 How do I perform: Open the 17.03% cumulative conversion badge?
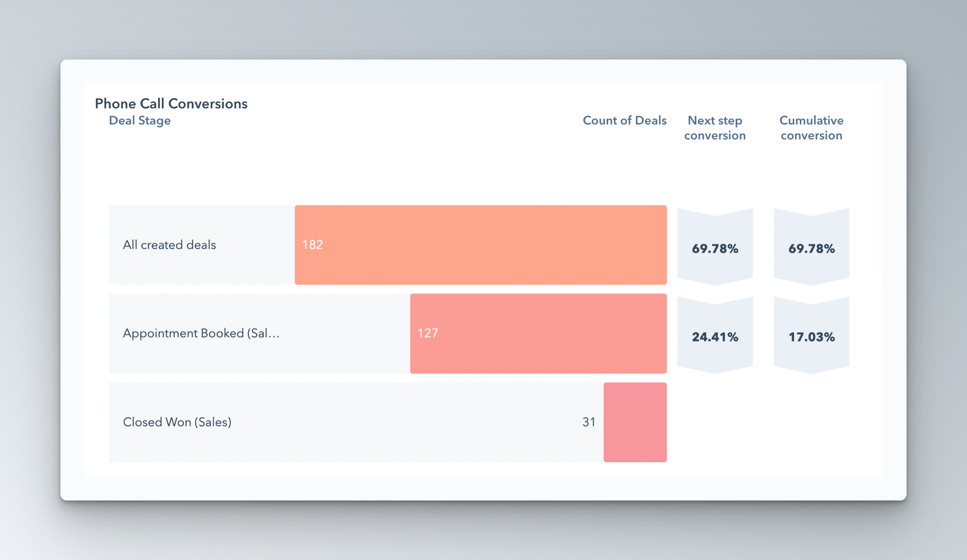(811, 337)
